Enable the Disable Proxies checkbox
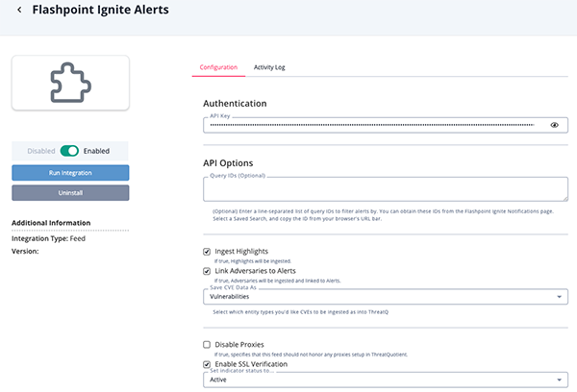Screen dimensions: 577x392 click(207, 345)
